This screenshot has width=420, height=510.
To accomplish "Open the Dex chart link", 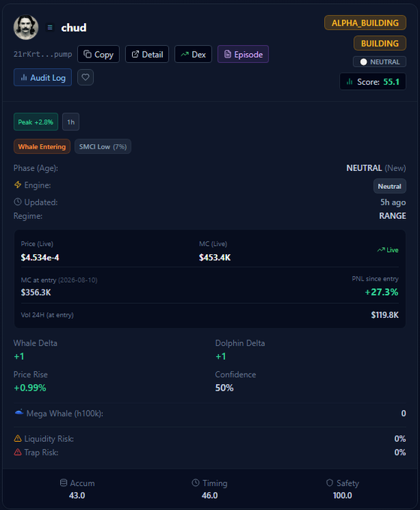I will tap(193, 54).
